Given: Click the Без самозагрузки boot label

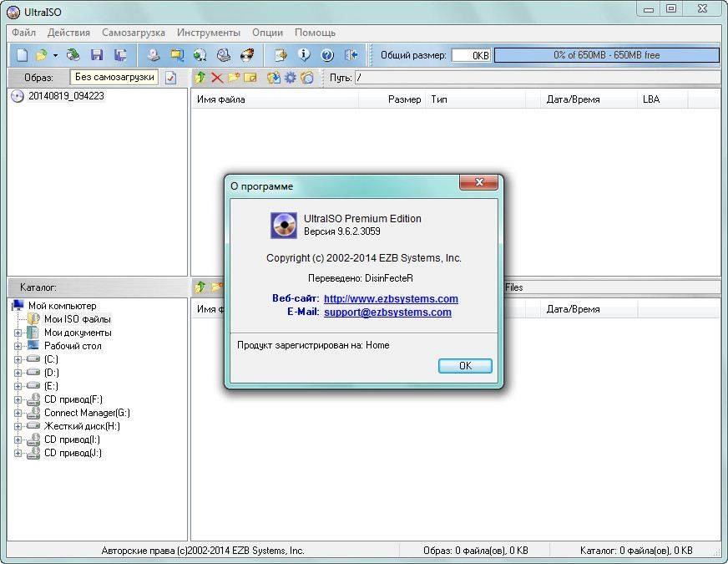Looking at the screenshot, I should [114, 77].
